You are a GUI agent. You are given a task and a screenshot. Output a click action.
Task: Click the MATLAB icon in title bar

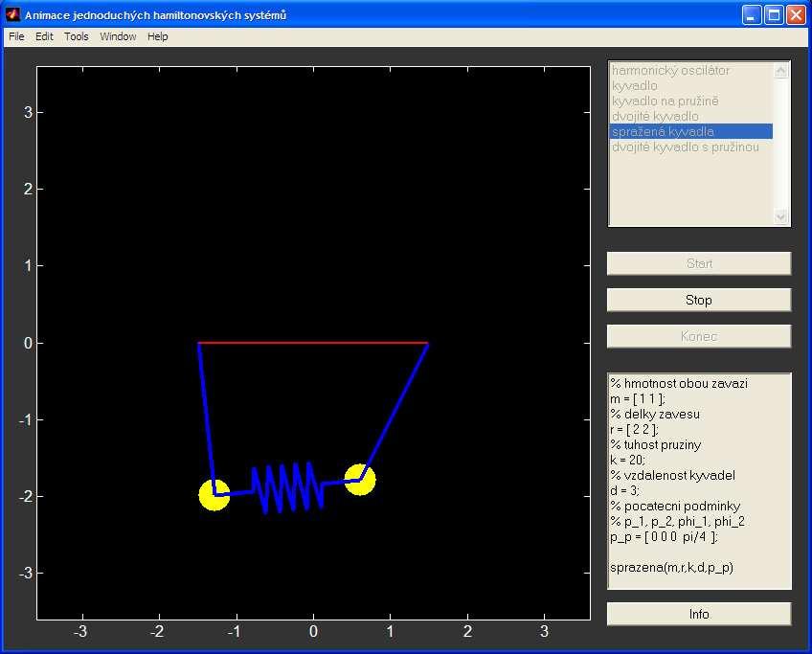[13, 15]
